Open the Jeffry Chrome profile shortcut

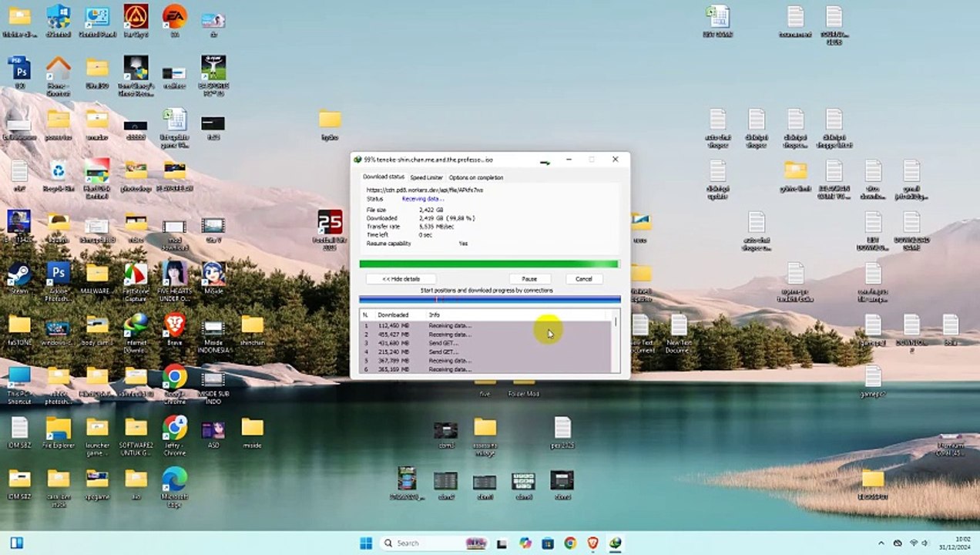(x=175, y=436)
